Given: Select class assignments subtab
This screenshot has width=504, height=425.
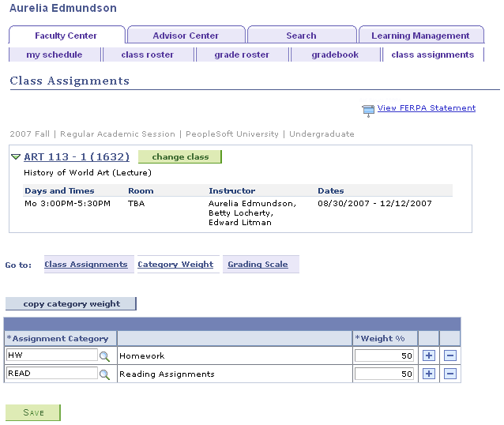Looking at the screenshot, I should (433, 55).
